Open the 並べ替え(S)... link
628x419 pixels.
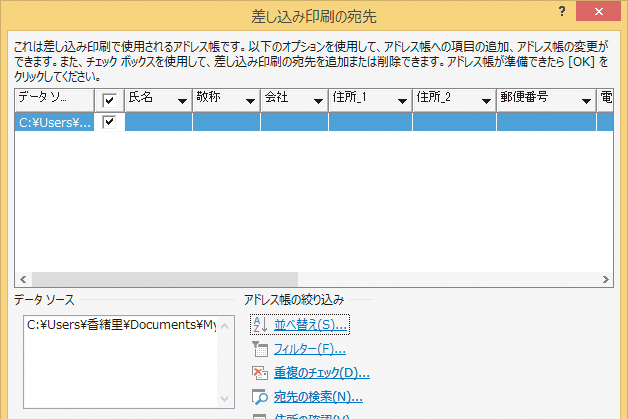tap(310, 325)
